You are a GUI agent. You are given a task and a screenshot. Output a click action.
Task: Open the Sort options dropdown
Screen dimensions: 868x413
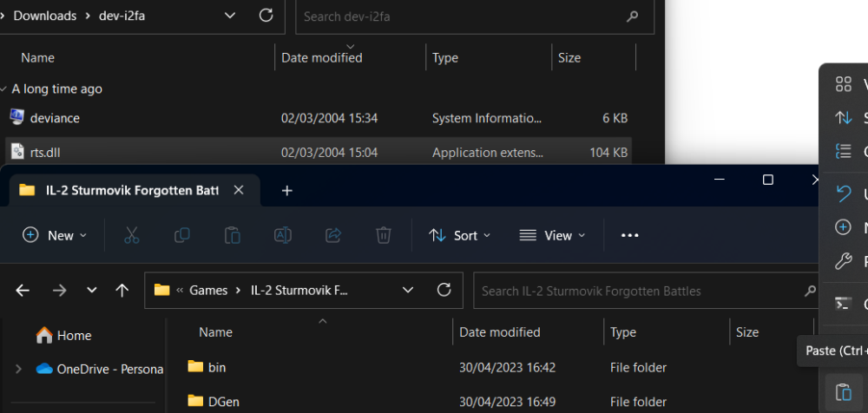click(x=460, y=235)
